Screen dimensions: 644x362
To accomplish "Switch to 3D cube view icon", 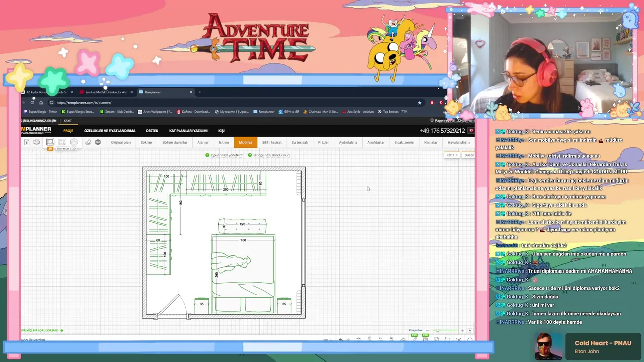I will pyautogui.click(x=74, y=143).
